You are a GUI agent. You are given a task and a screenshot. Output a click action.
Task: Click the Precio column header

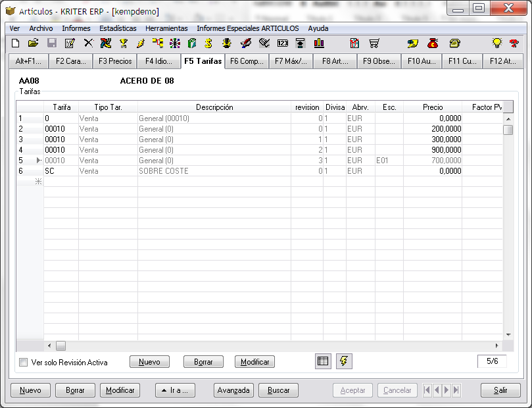[x=433, y=107]
